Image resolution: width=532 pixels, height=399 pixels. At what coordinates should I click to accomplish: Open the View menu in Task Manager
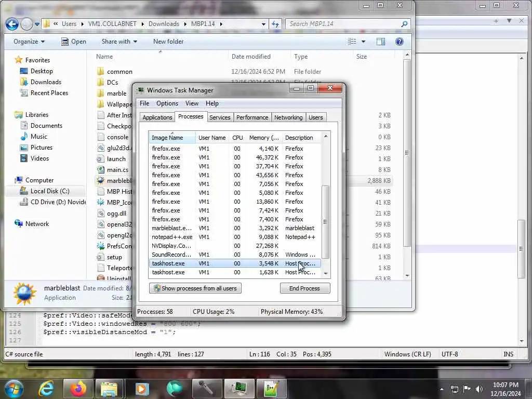click(x=192, y=103)
